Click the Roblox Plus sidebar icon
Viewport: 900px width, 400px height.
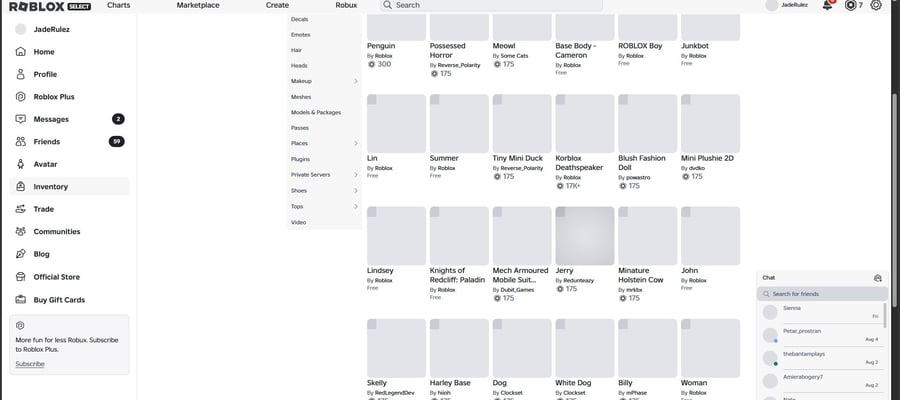[x=21, y=96]
